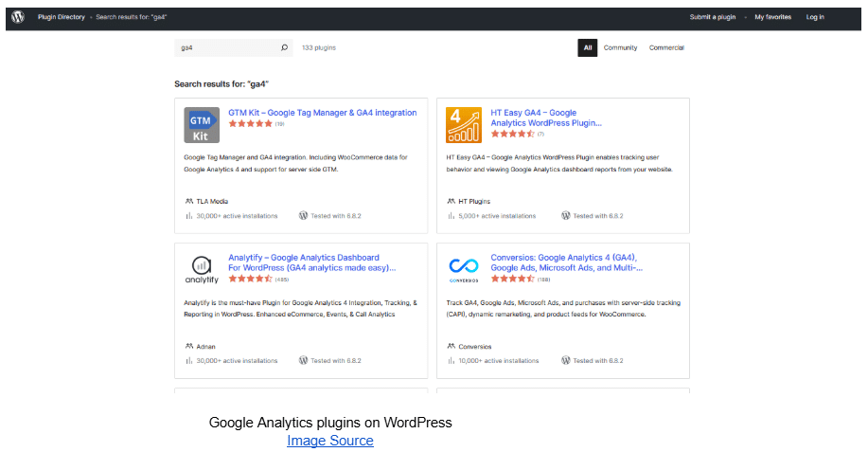Click the Analytify star rating

[x=250, y=279]
